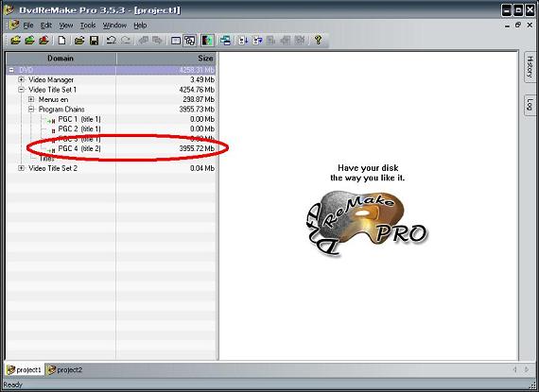Click the tab scroll left arrow
Viewport: 539px width, 392px height.
(514, 369)
